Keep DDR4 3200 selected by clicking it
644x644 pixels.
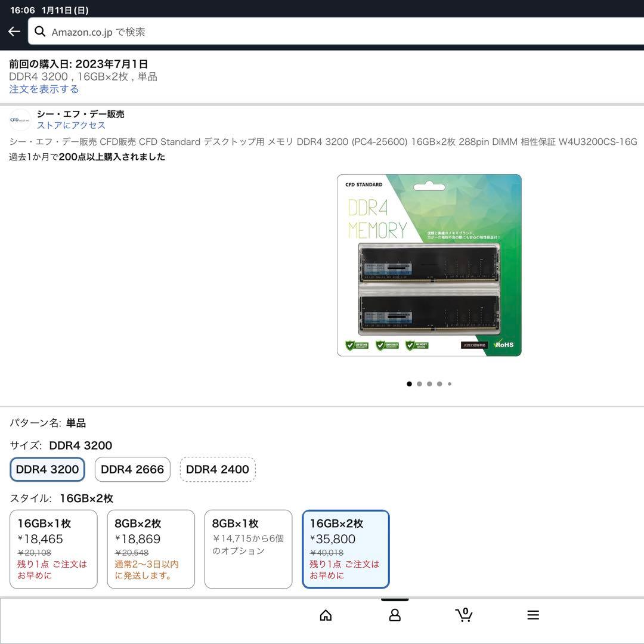(47, 469)
